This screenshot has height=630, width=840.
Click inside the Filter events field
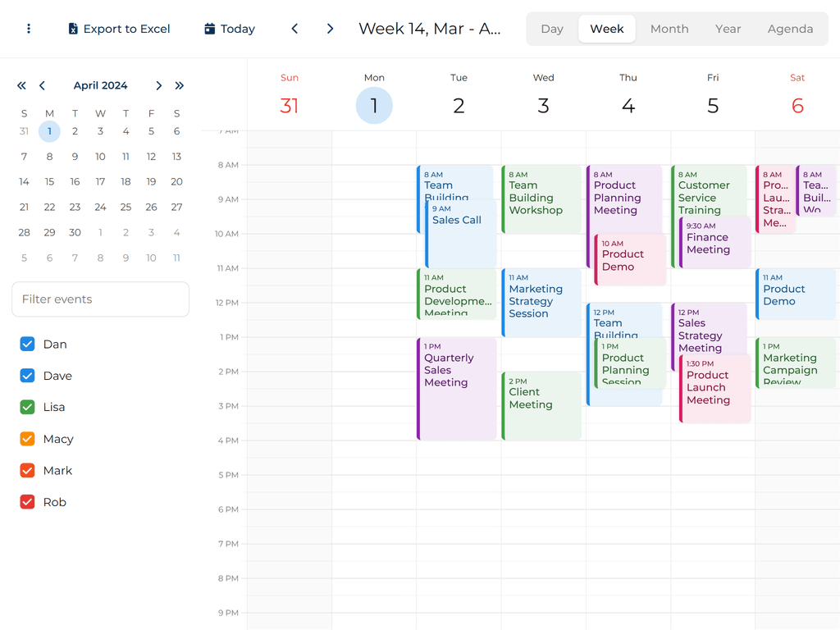tap(100, 299)
